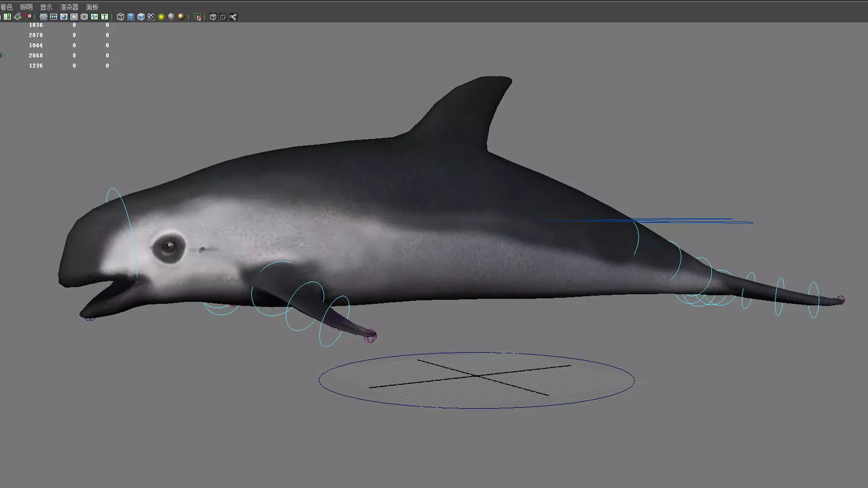The height and width of the screenshot is (488, 868).
Task: Open camera bookmarks icon
Action: tap(7, 17)
